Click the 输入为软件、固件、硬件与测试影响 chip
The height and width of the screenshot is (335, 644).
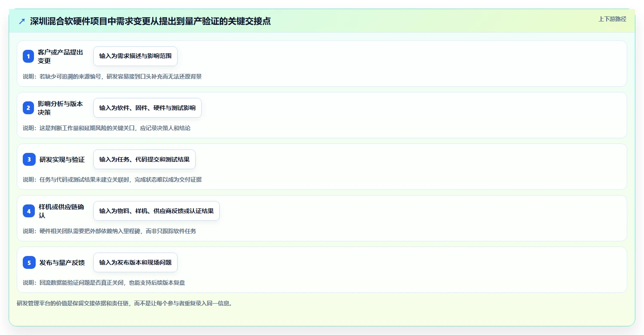click(x=147, y=108)
